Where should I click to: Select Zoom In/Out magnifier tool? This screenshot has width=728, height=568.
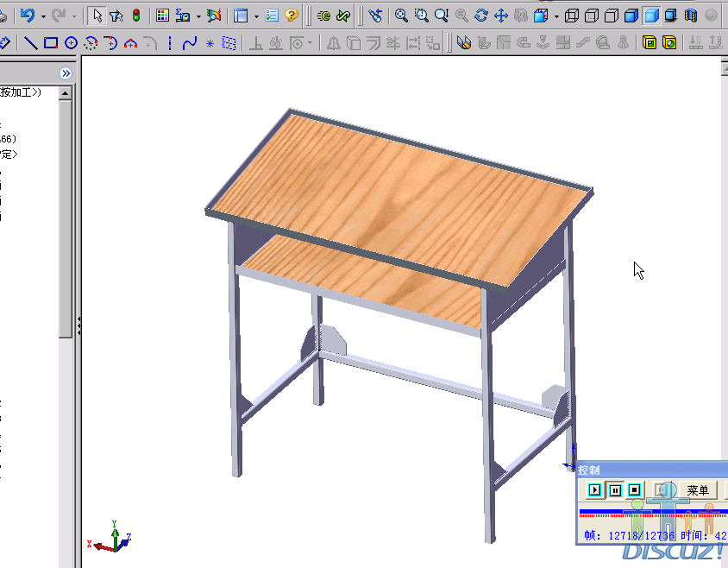[442, 16]
